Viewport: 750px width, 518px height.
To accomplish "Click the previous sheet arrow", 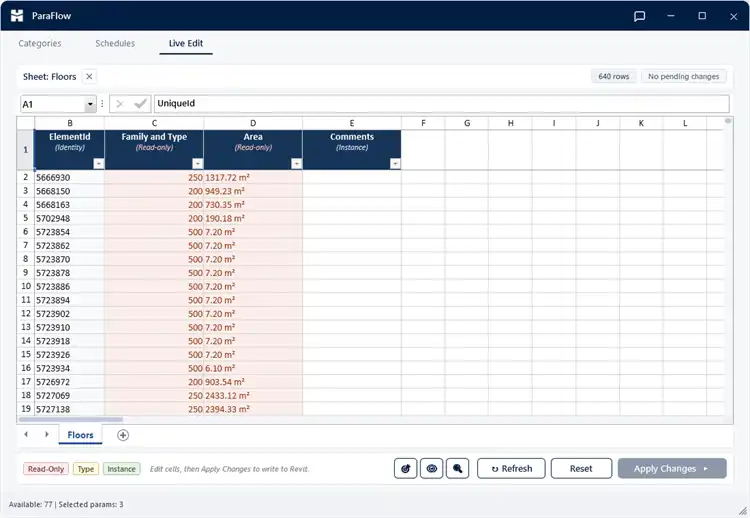I will coord(26,434).
